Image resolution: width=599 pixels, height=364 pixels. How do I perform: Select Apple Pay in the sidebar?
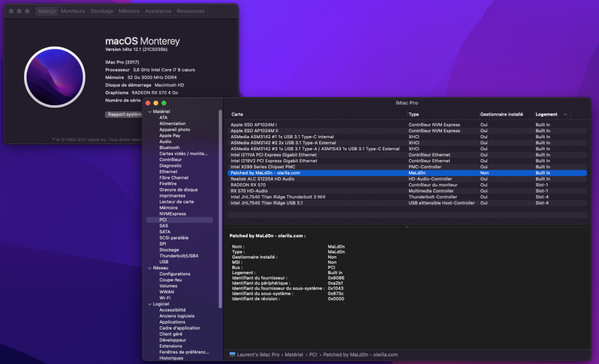170,135
